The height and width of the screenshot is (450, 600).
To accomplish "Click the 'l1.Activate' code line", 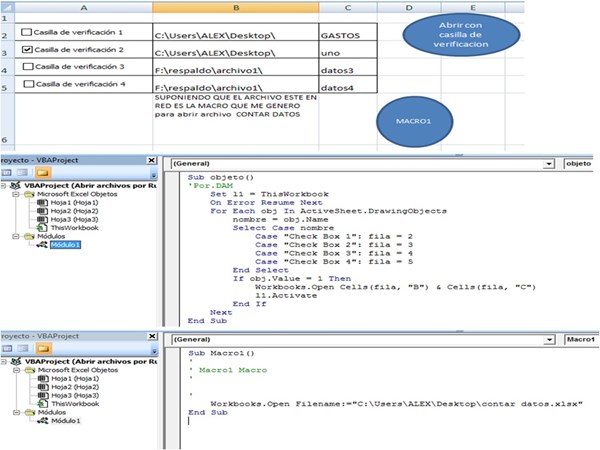I will pyautogui.click(x=286, y=296).
